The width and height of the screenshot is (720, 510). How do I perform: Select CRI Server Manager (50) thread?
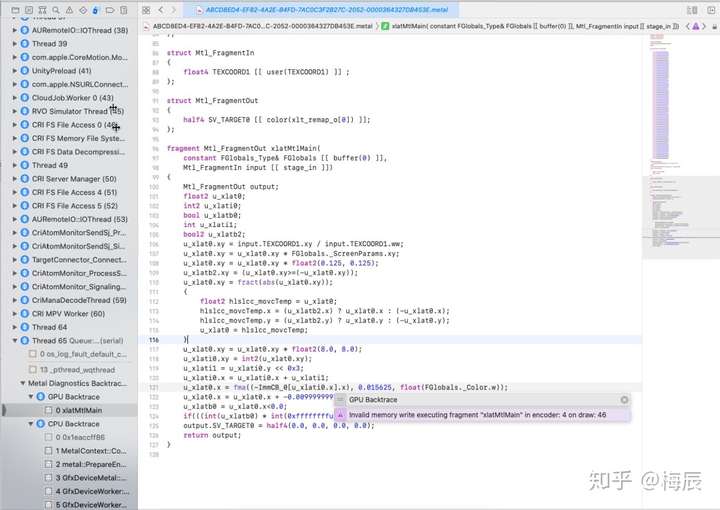point(69,179)
